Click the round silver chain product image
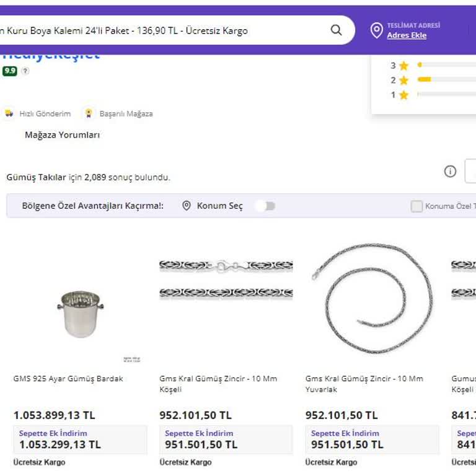This screenshot has width=476, height=476. pos(372,297)
